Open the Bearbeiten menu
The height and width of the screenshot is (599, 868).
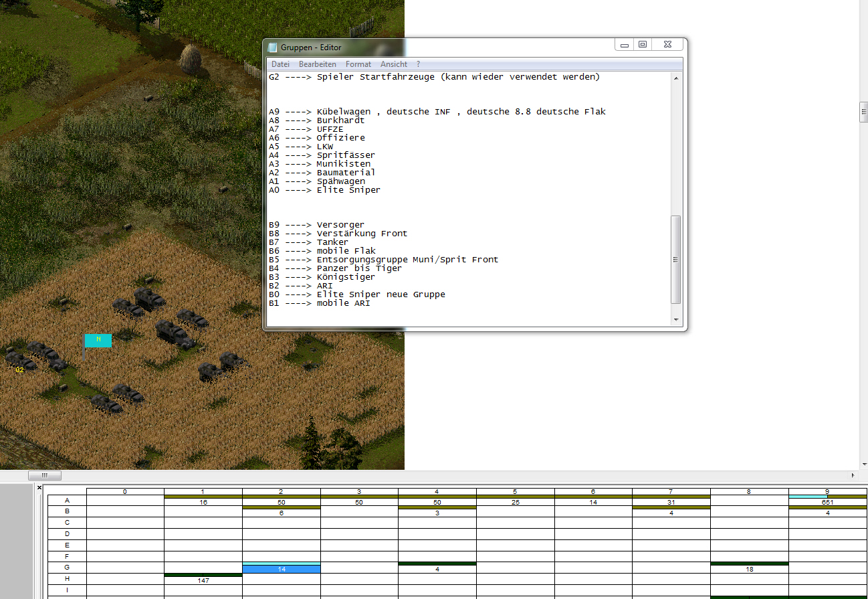coord(318,64)
